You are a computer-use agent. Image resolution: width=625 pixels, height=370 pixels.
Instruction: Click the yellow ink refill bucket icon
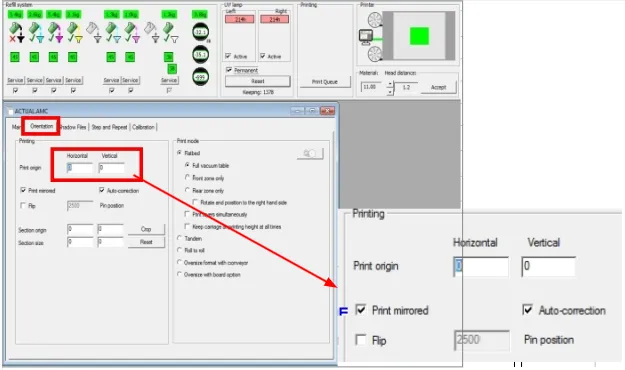click(x=74, y=32)
